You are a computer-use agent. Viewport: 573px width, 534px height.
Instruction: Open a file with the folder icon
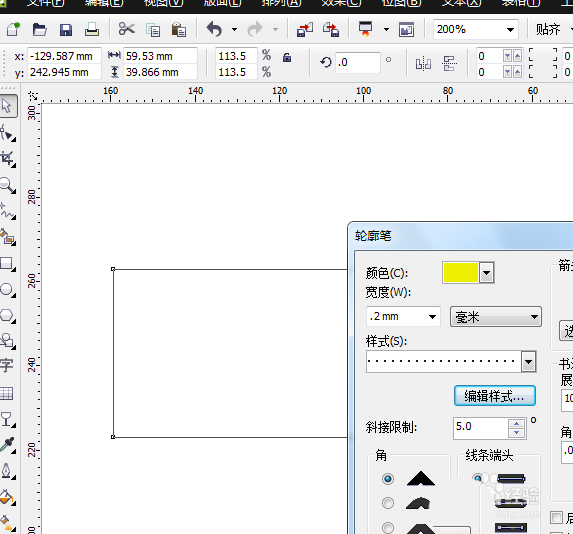click(x=39, y=29)
